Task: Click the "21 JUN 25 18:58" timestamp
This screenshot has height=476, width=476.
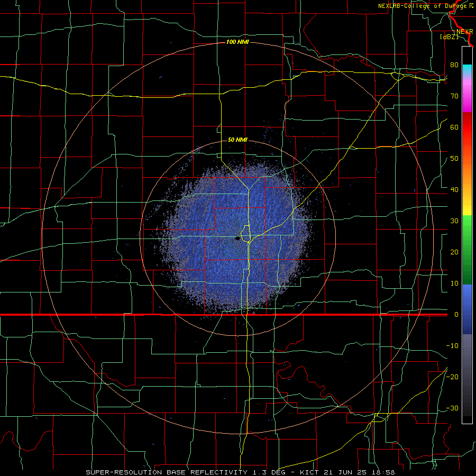Action: pos(358,472)
